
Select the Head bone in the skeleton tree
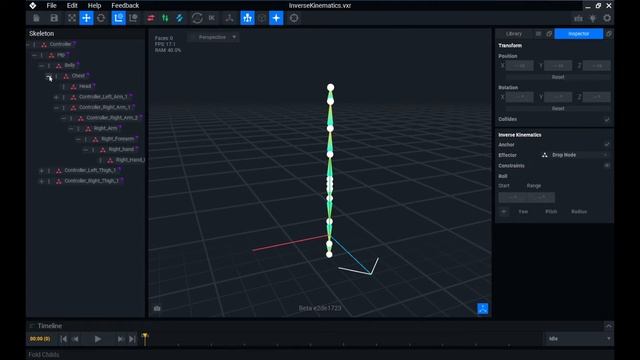click(x=85, y=87)
